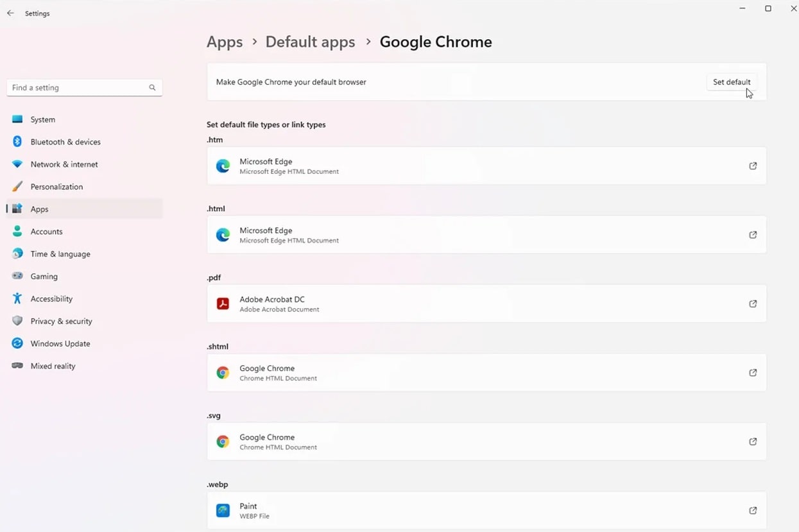Focus the Find a setting box
This screenshot has height=532, width=799.
pyautogui.click(x=84, y=87)
